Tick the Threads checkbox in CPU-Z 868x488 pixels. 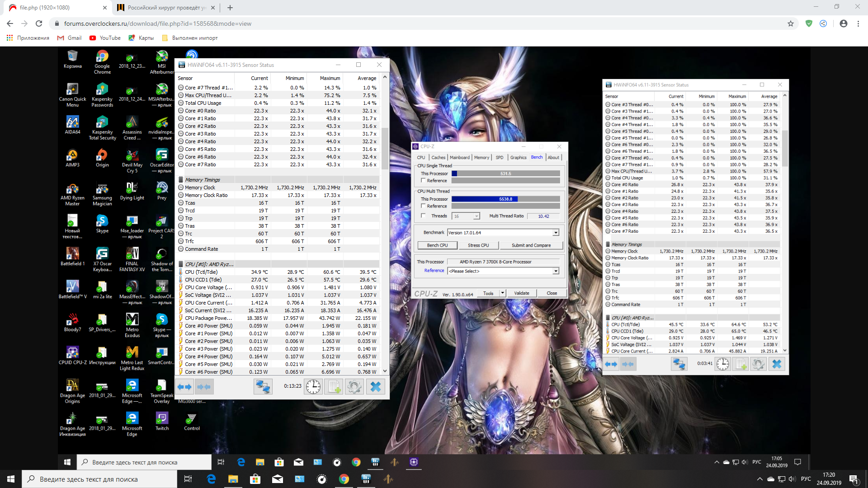click(x=424, y=216)
